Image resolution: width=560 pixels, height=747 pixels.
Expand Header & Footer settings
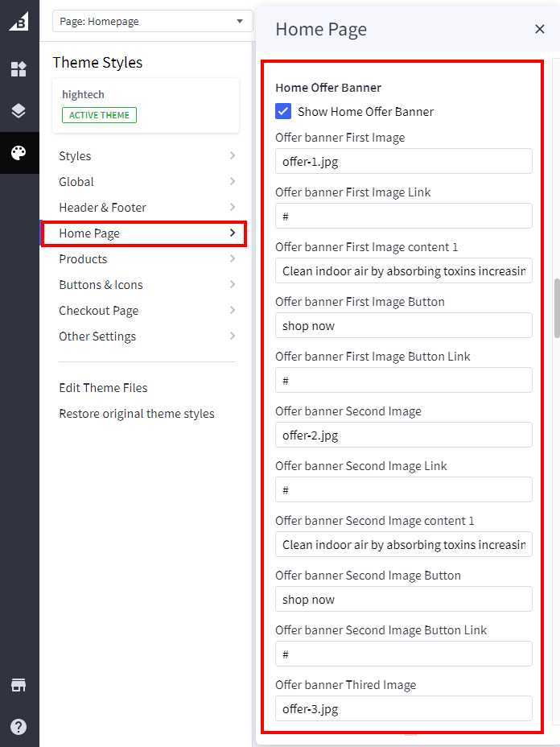click(x=146, y=208)
